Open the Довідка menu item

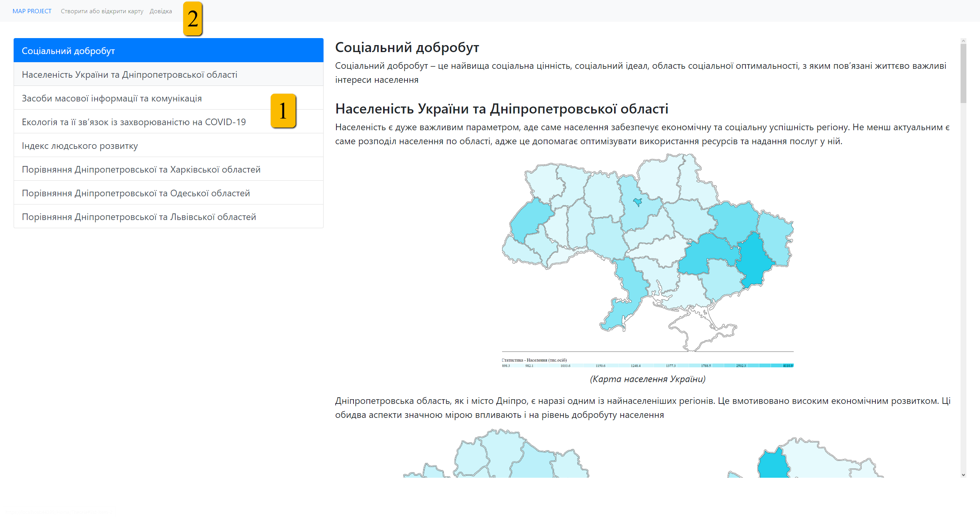click(x=161, y=11)
